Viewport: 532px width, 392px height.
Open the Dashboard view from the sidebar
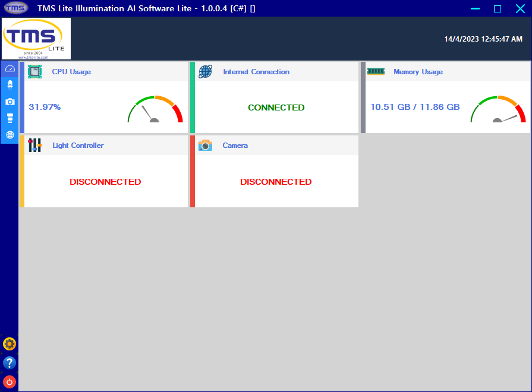pos(9,68)
